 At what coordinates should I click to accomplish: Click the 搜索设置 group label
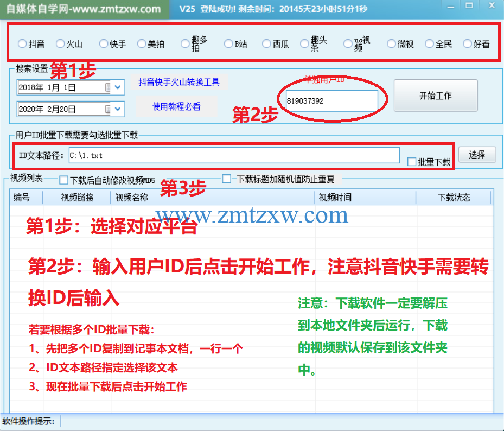[31, 68]
